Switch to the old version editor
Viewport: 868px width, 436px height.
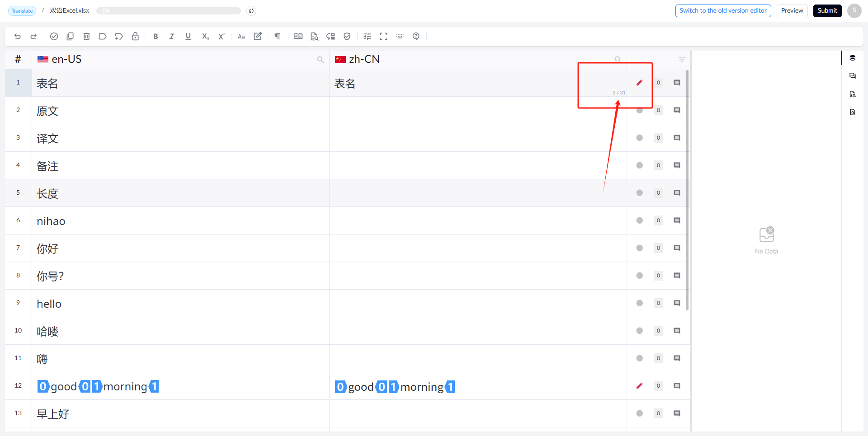(723, 11)
